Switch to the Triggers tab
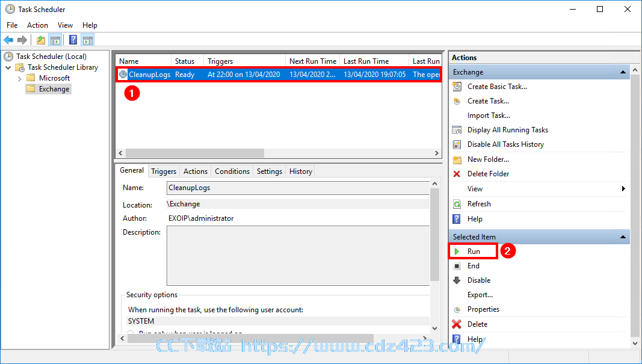 164,171
